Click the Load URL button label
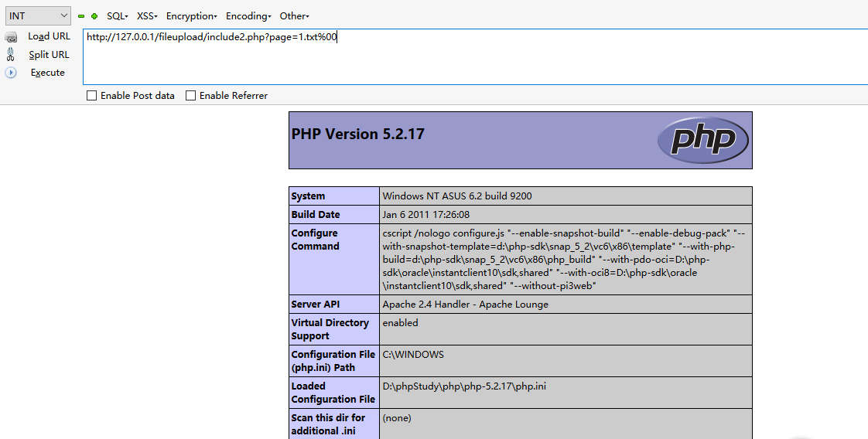 50,36
